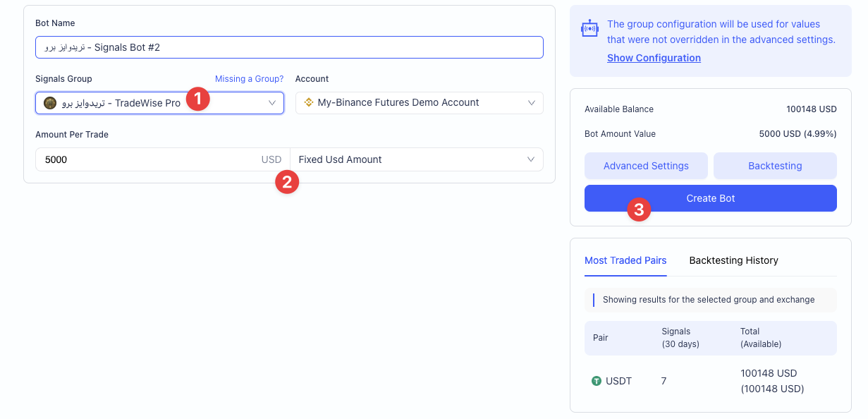Click the Backtesting button
This screenshot has height=419, width=868.
(775, 166)
